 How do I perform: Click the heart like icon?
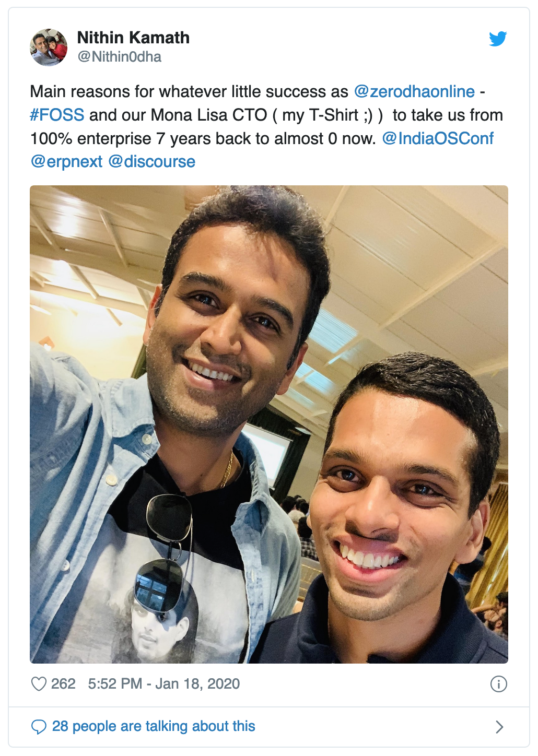tap(39, 683)
